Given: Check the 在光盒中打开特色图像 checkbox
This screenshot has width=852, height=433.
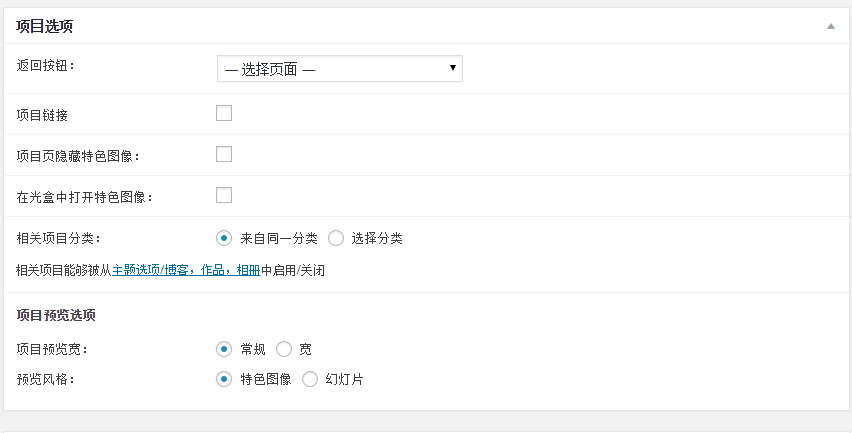Looking at the screenshot, I should click(224, 195).
